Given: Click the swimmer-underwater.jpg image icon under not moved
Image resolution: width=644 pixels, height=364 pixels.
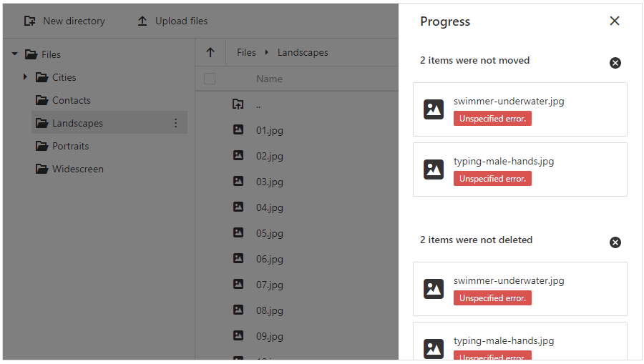Looking at the screenshot, I should click(x=434, y=109).
